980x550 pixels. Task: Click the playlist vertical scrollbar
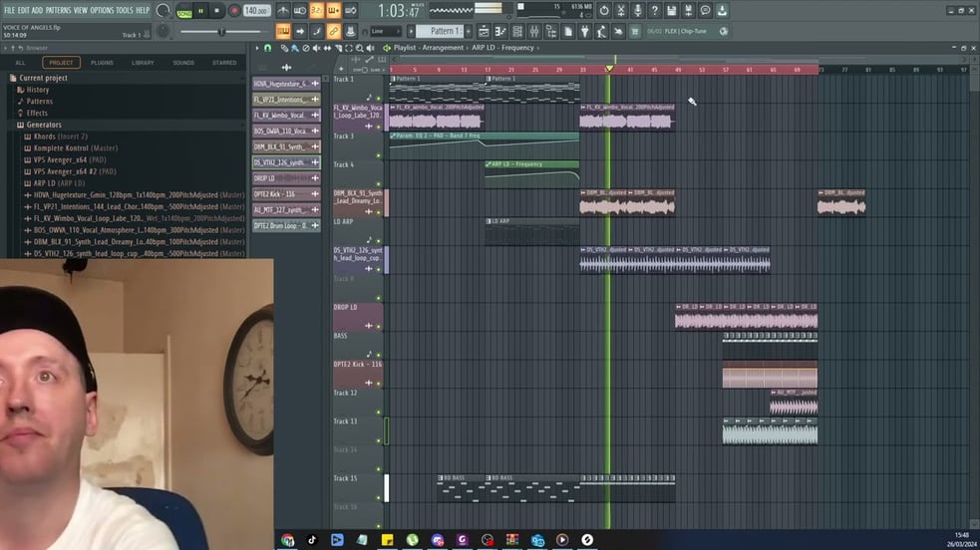pos(974,300)
